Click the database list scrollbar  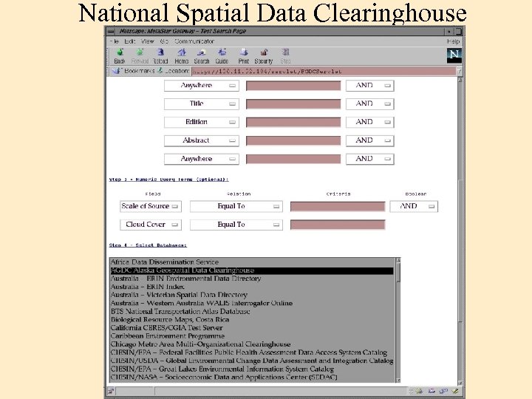click(x=398, y=320)
